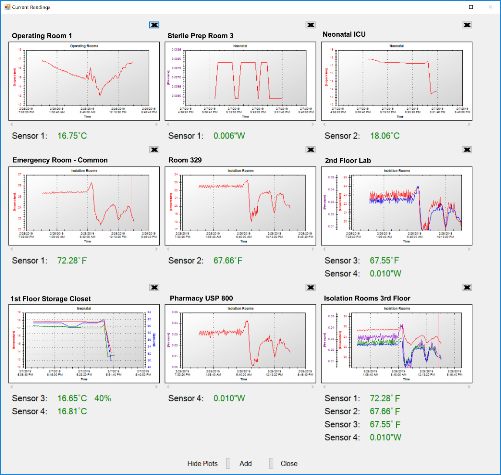The image size is (501, 475).
Task: Open the Operating Room 1 temperature chart
Action: pyautogui.click(x=84, y=81)
